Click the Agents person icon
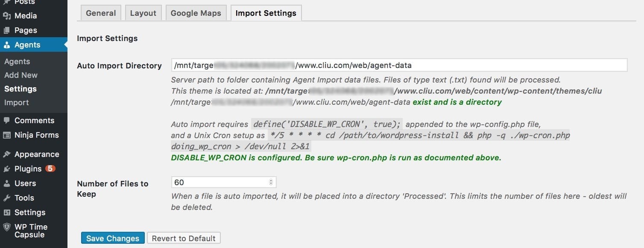This screenshot has height=248, width=644. 7,45
